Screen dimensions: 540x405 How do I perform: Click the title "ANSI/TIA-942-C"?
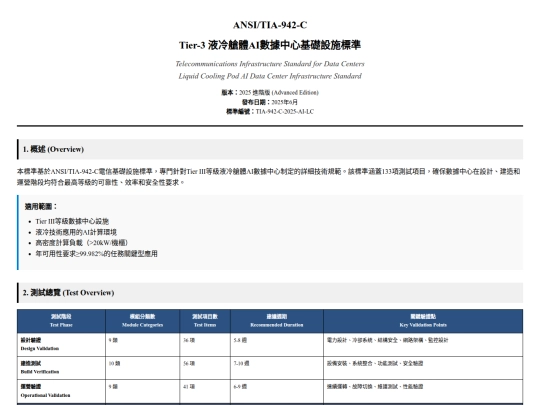[270, 25]
